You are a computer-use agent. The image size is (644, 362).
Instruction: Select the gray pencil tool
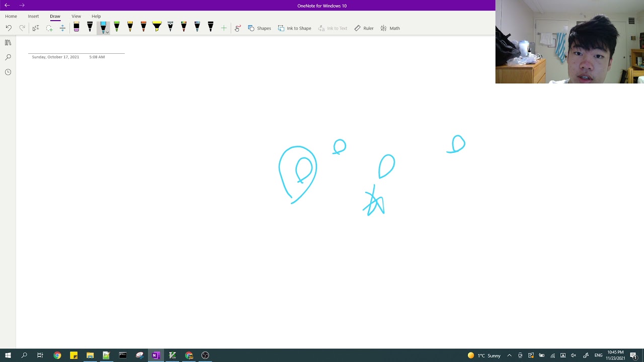coord(170,27)
